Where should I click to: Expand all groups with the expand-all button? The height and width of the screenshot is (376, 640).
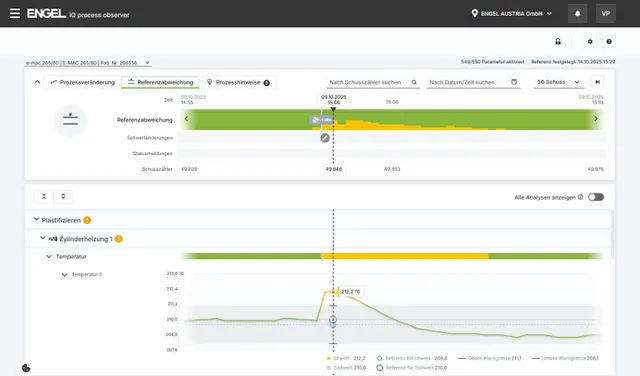point(63,196)
